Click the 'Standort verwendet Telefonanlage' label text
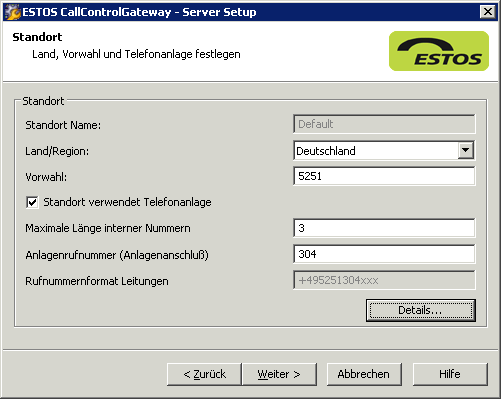This screenshot has width=501, height=399. coord(127,202)
